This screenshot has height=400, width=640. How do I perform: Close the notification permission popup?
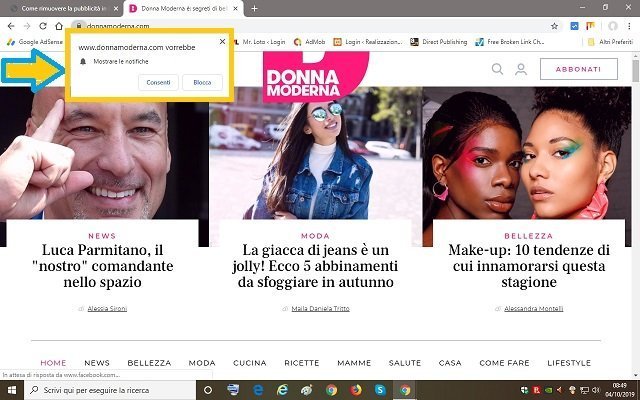click(x=222, y=44)
